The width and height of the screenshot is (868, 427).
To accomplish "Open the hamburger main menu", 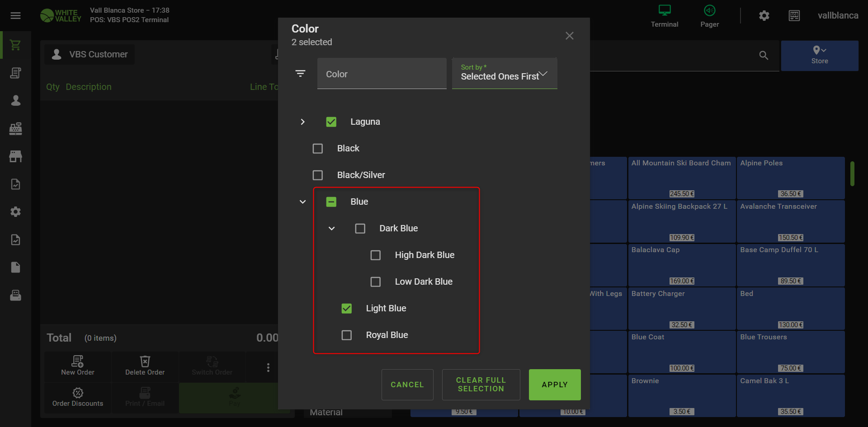I will pyautogui.click(x=15, y=16).
